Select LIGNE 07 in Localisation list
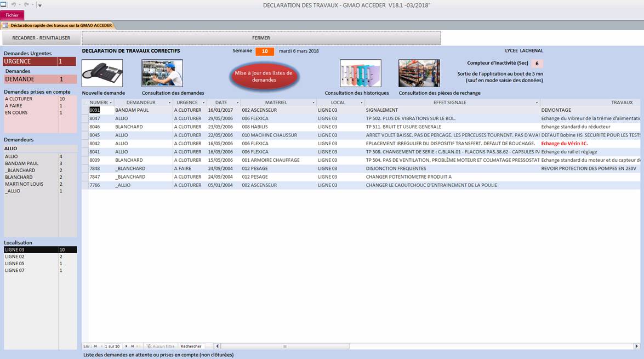Image resolution: width=644 pixels, height=359 pixels. (40, 271)
